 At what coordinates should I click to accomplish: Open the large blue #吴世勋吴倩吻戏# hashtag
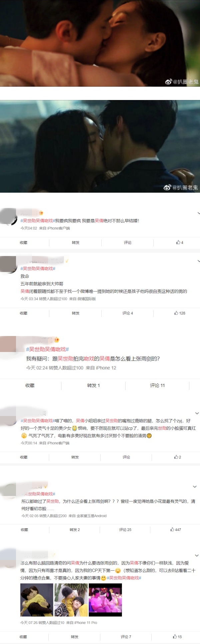click(x=47, y=349)
